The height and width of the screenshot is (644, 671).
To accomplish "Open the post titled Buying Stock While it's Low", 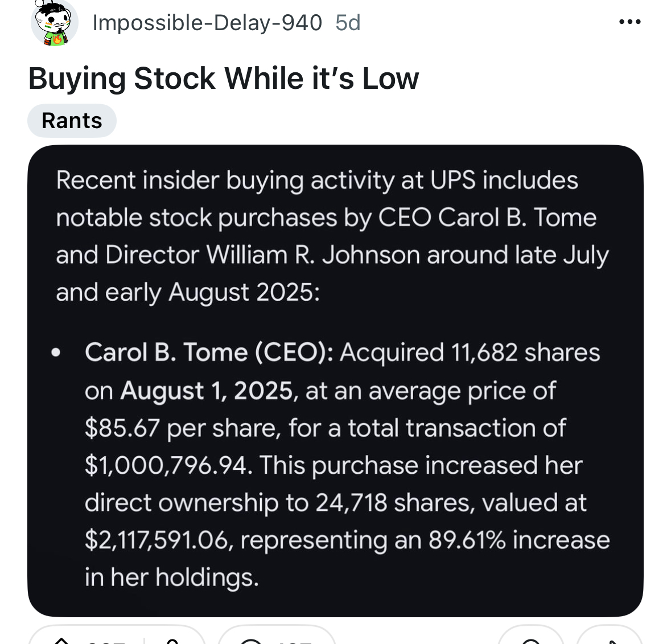I will [224, 79].
